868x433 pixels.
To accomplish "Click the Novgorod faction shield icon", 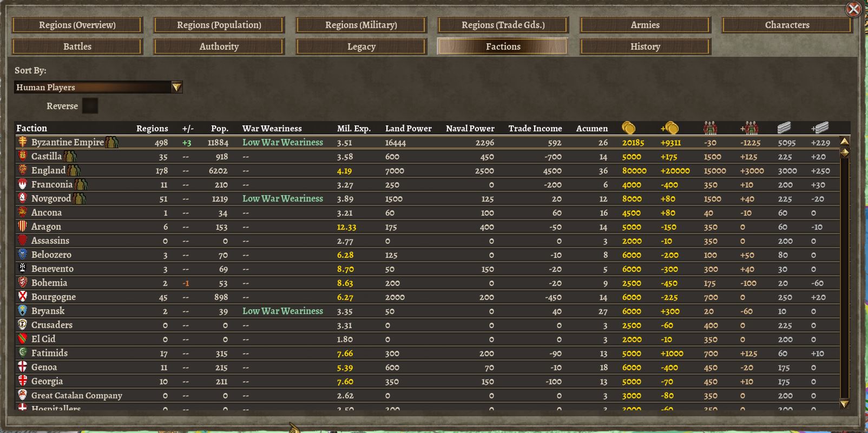I will [x=23, y=198].
